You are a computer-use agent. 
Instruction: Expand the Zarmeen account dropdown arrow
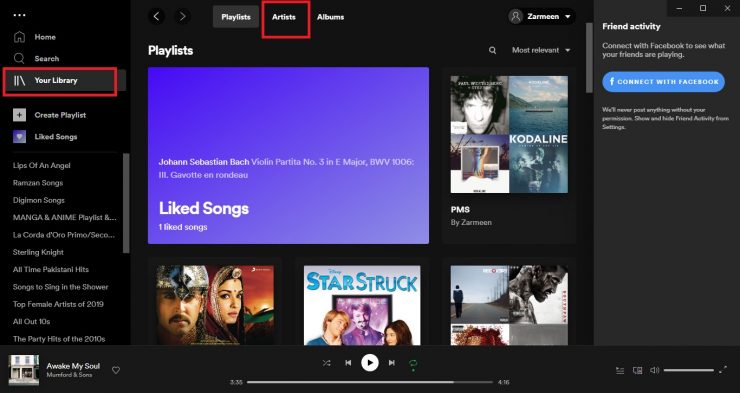coord(568,17)
